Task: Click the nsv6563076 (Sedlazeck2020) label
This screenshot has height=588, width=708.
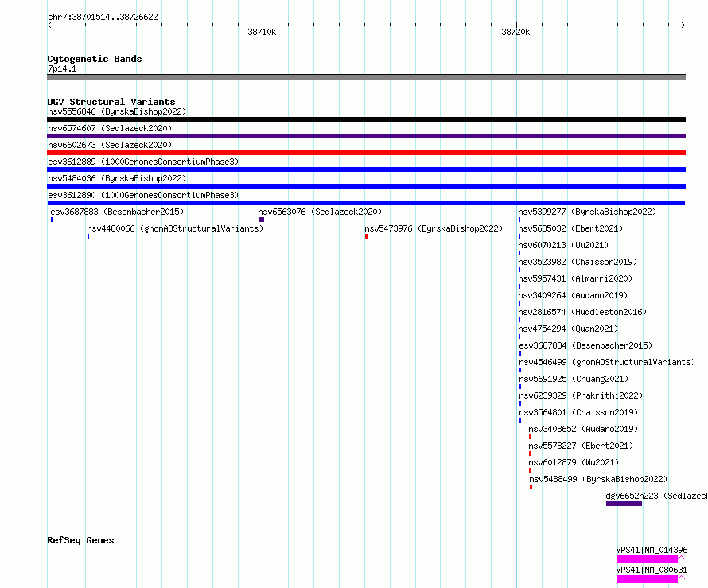Action: tap(320, 212)
